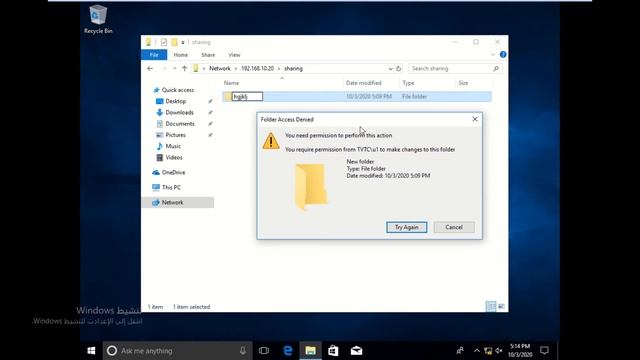Open Documents in the navigation pane

[180, 124]
